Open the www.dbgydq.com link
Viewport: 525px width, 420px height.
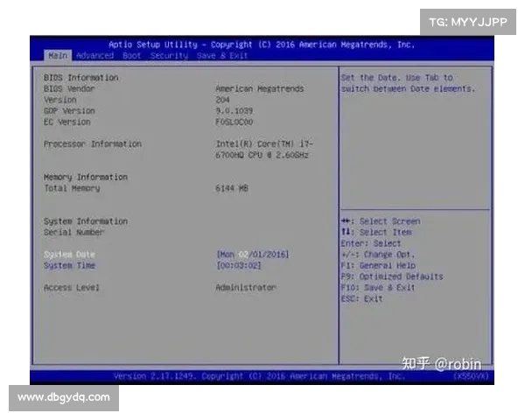point(63,397)
